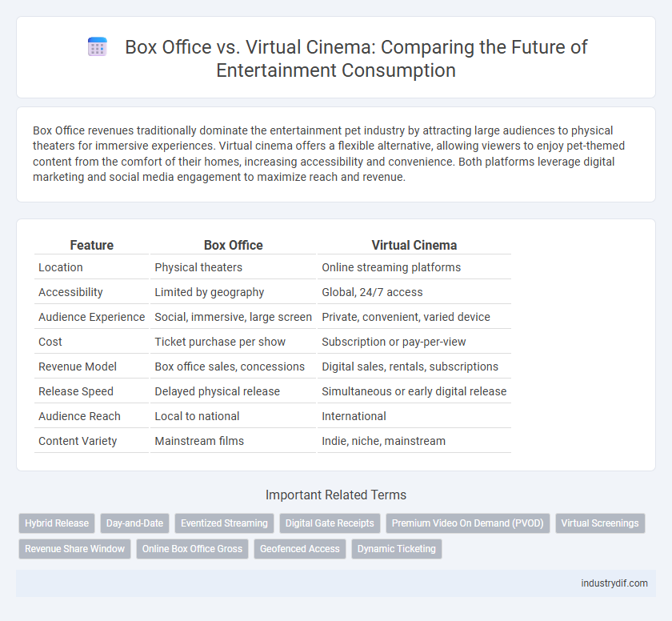Select the Release Speed row label

tap(76, 391)
